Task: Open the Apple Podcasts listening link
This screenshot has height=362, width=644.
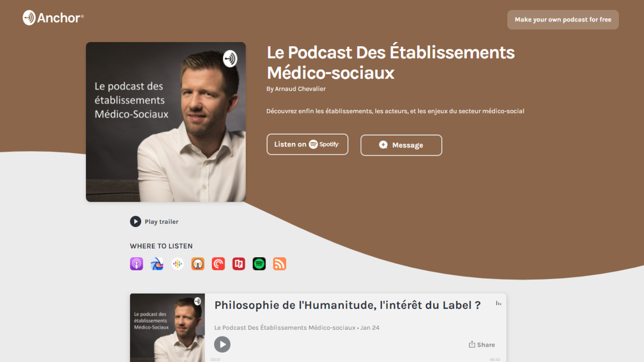Action: 136,264
